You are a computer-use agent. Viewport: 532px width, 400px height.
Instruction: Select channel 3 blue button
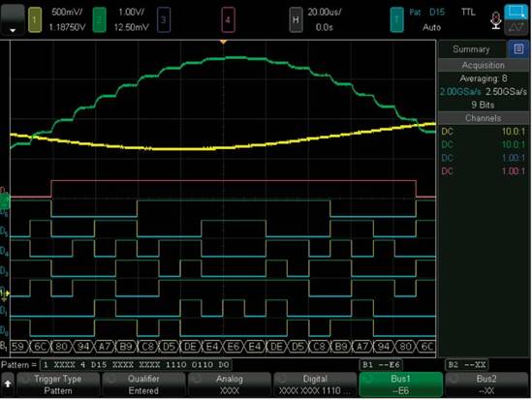pos(163,20)
